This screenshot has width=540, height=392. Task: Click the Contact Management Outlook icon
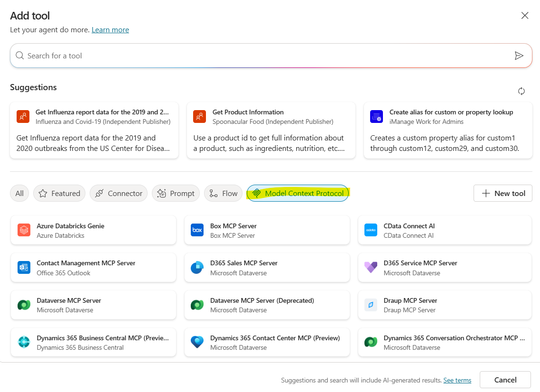tap(24, 267)
